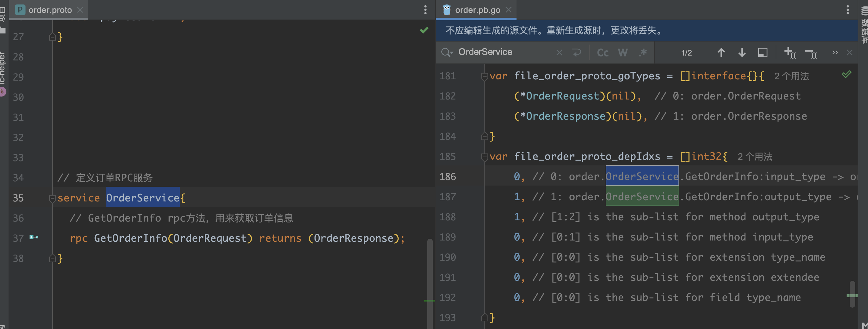Click fold end marker on line 184
Viewport: 868px width, 329px height.
484,136
